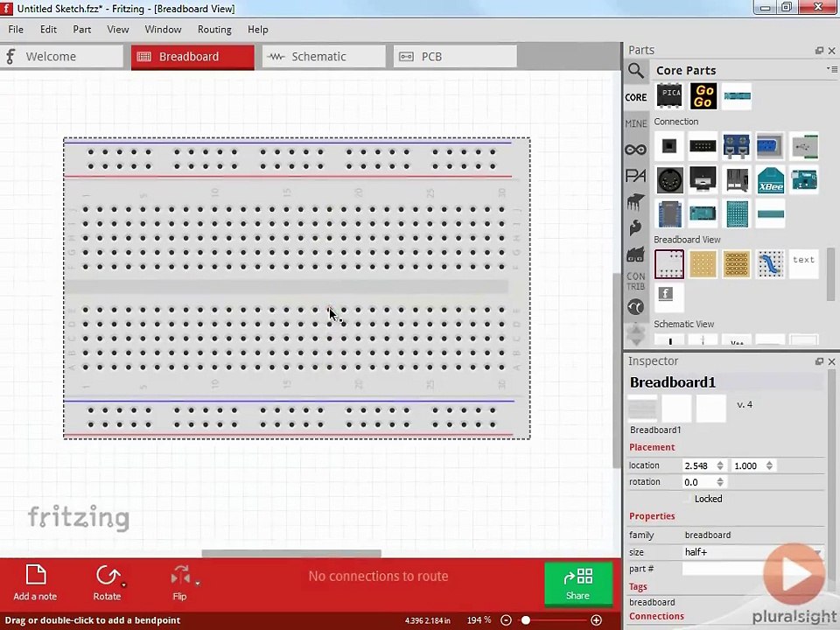
Task: Click the No connections to route message
Action: click(378, 577)
